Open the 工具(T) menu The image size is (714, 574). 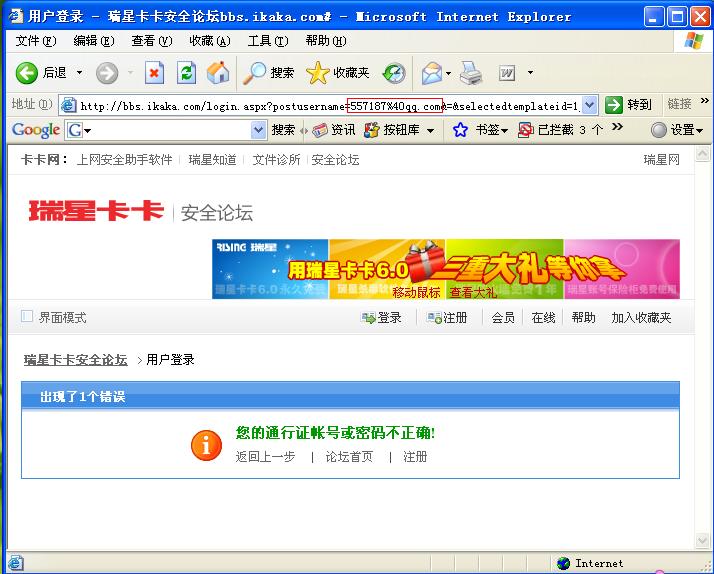268,41
